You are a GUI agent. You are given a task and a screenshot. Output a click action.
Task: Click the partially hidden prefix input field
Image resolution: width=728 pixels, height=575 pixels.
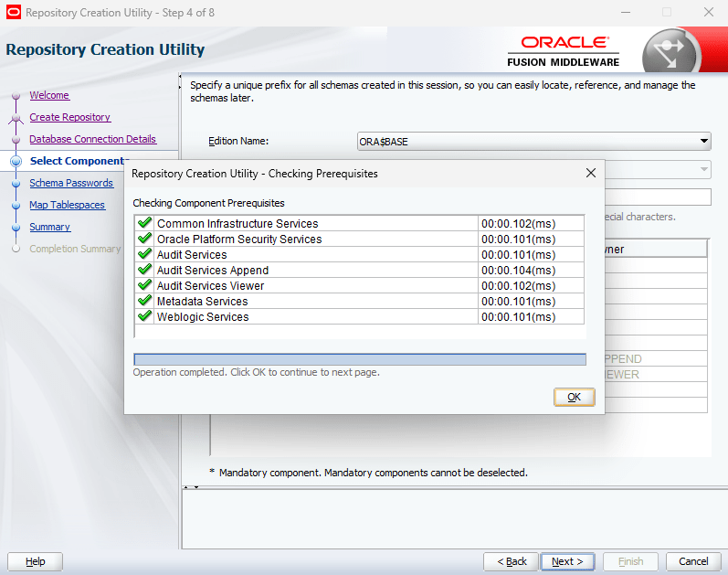point(658,197)
